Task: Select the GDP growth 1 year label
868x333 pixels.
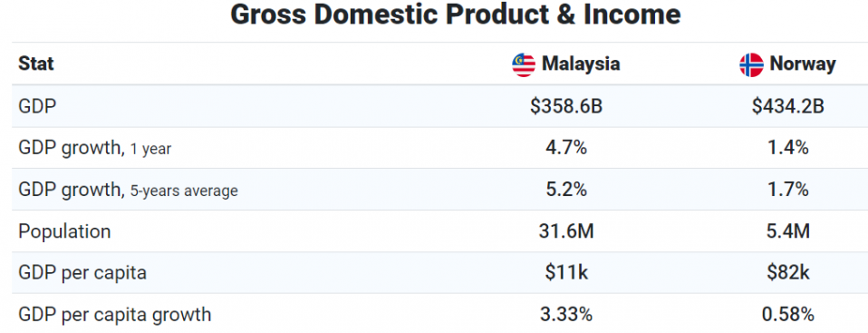Action: (94, 149)
